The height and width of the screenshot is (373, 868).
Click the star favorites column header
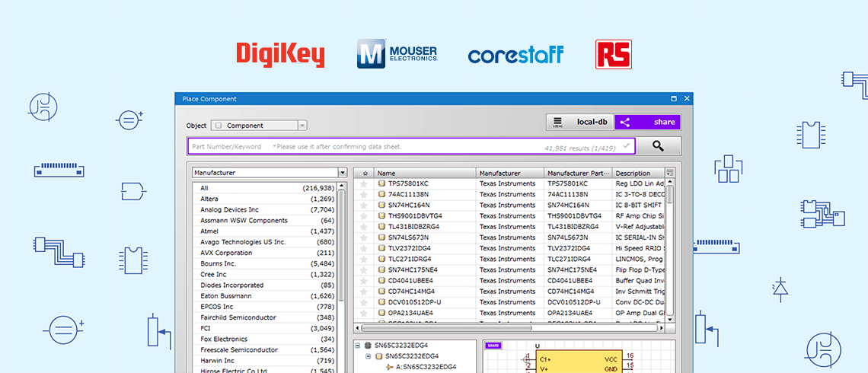tap(364, 174)
